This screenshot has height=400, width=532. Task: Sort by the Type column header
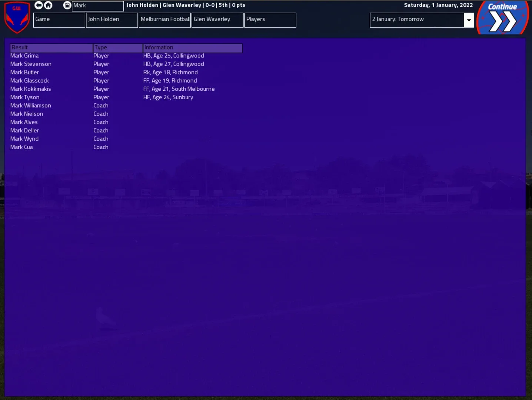[118, 48]
